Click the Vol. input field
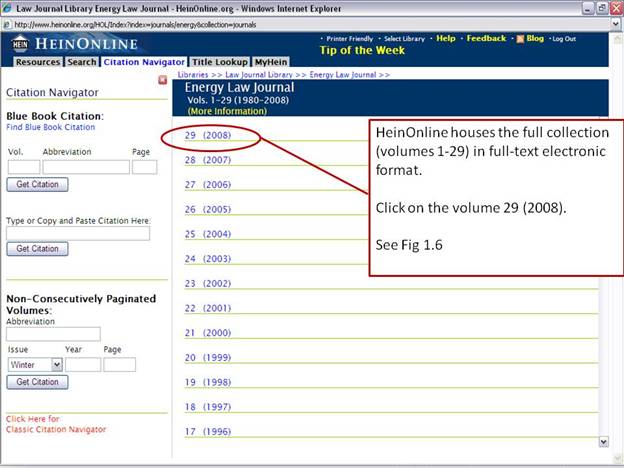Screen dimensions: 624x468 coord(24,167)
